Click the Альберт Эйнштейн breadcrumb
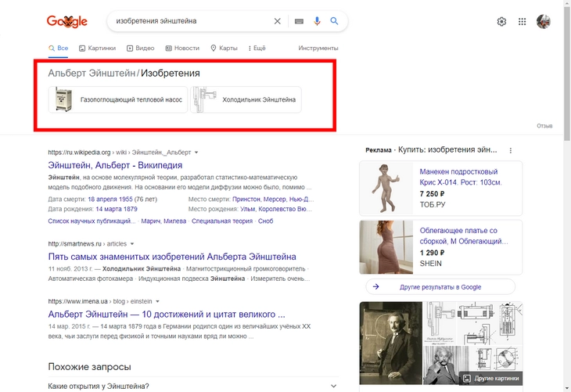This screenshot has height=392, width=571. click(92, 74)
